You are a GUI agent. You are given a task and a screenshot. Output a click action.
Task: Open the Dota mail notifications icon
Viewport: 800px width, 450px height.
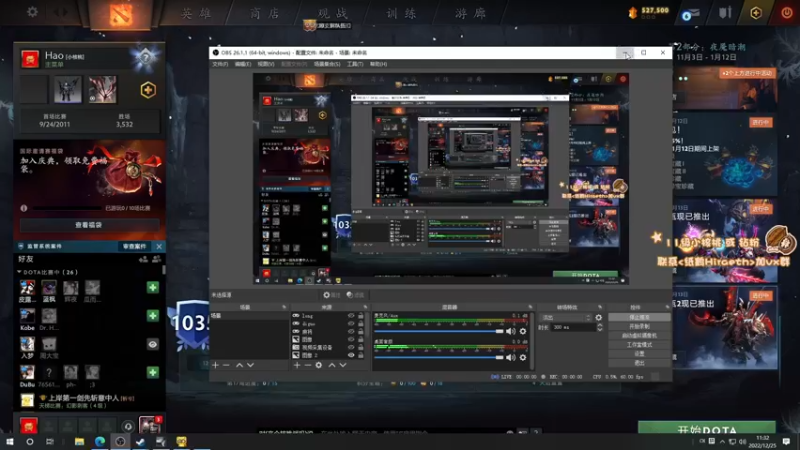coord(691,13)
